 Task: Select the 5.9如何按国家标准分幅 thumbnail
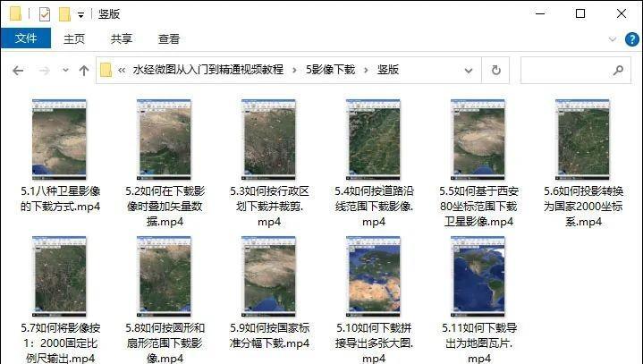(x=269, y=276)
